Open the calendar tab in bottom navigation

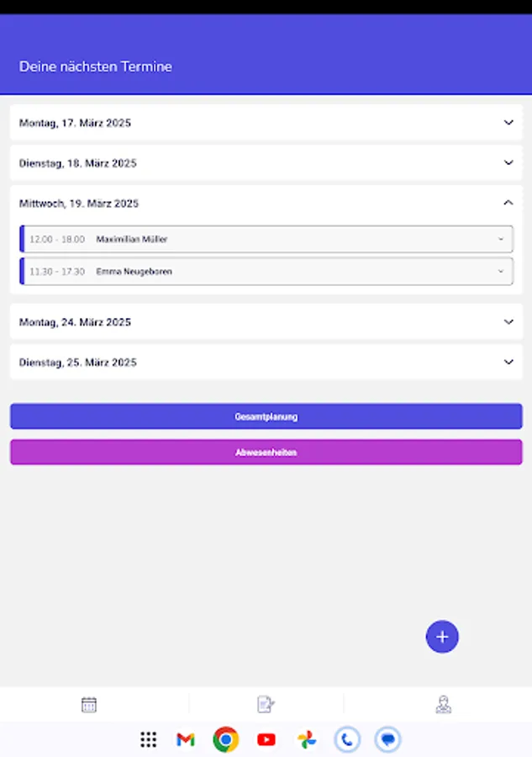click(88, 704)
